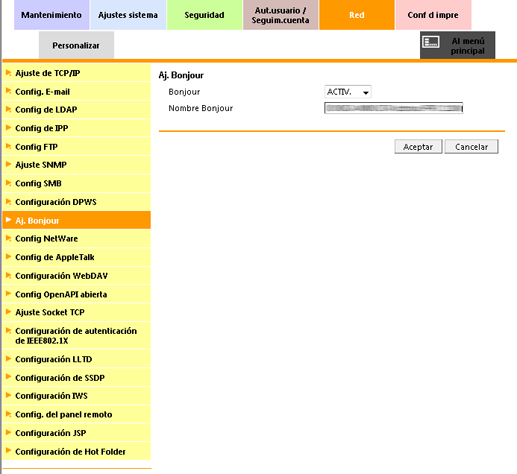Viewport: 517px width, 474px height.
Task: Open Config FTP sidebar entry
Action: click(76, 147)
